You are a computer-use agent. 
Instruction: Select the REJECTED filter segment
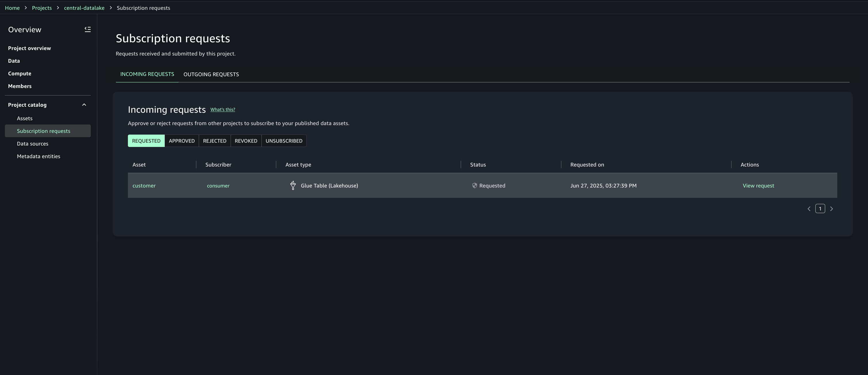214,141
